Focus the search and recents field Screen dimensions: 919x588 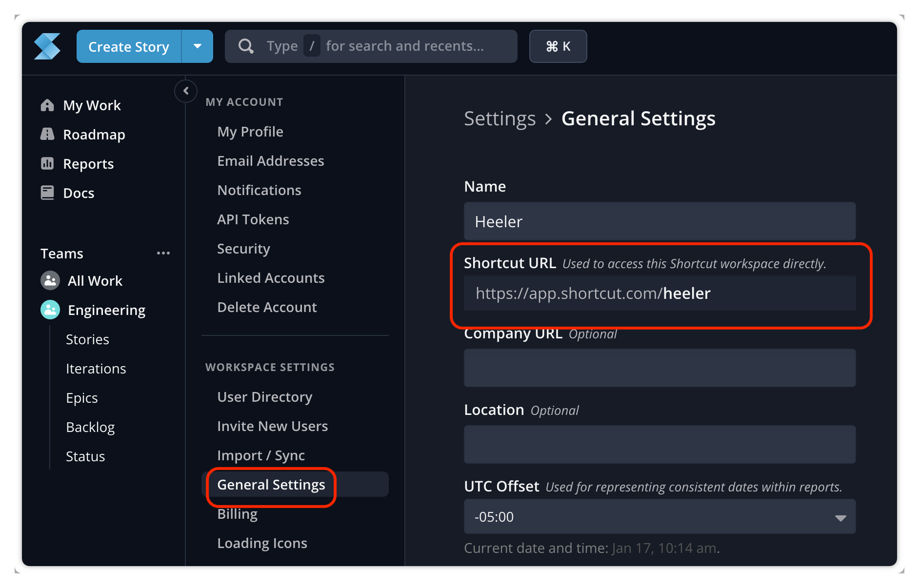pos(371,46)
